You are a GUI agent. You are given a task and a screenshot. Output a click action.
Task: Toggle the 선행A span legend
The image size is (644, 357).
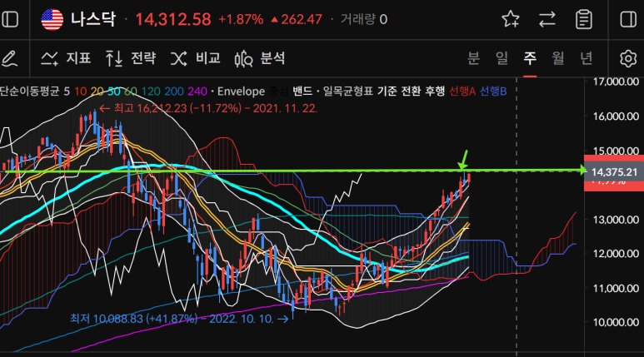click(x=462, y=91)
